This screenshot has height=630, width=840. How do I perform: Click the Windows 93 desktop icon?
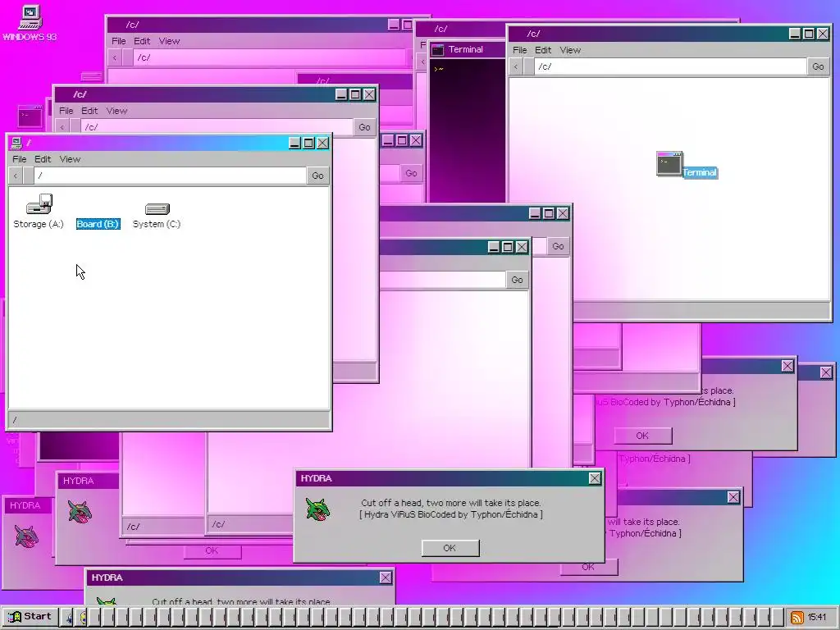click(x=30, y=22)
